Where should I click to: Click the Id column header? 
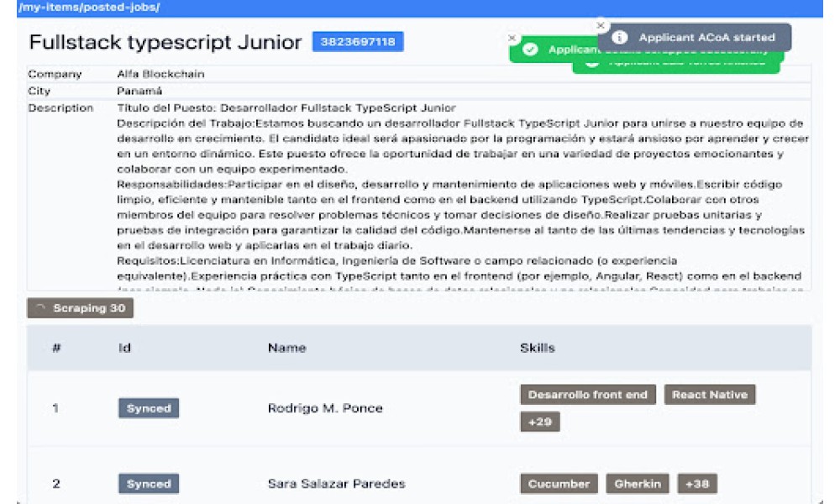click(124, 348)
